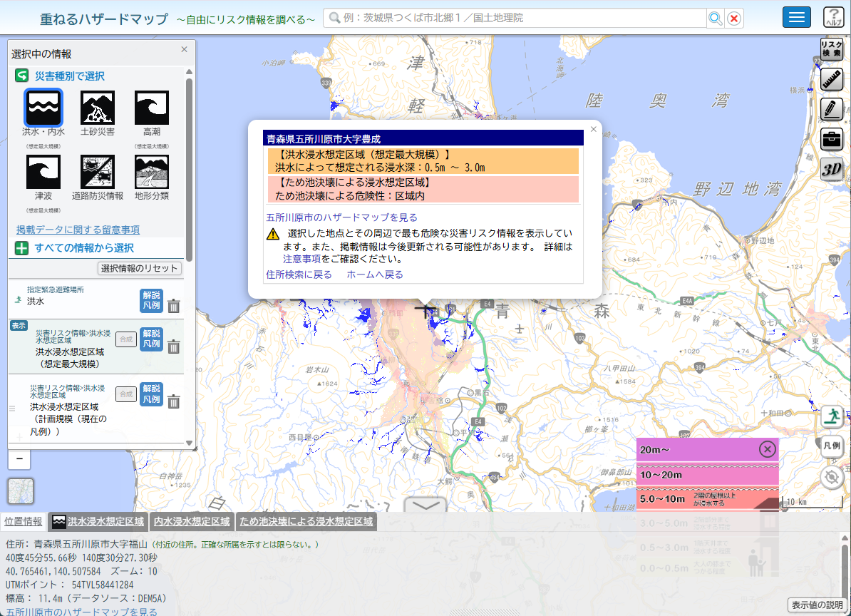Select the 道路防災情報 road disaster icon
Image resolution: width=851 pixels, height=616 pixels.
tap(98, 172)
